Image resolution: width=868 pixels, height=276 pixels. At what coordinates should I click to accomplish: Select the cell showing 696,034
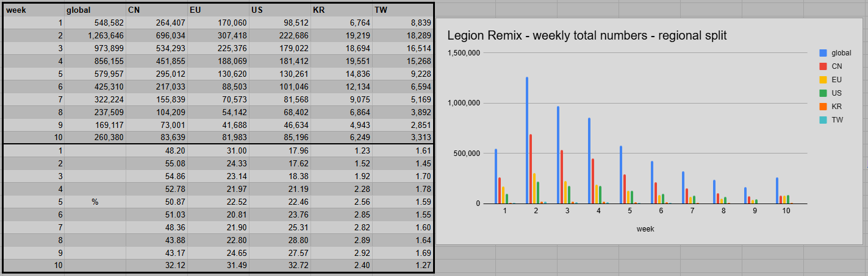pos(156,35)
